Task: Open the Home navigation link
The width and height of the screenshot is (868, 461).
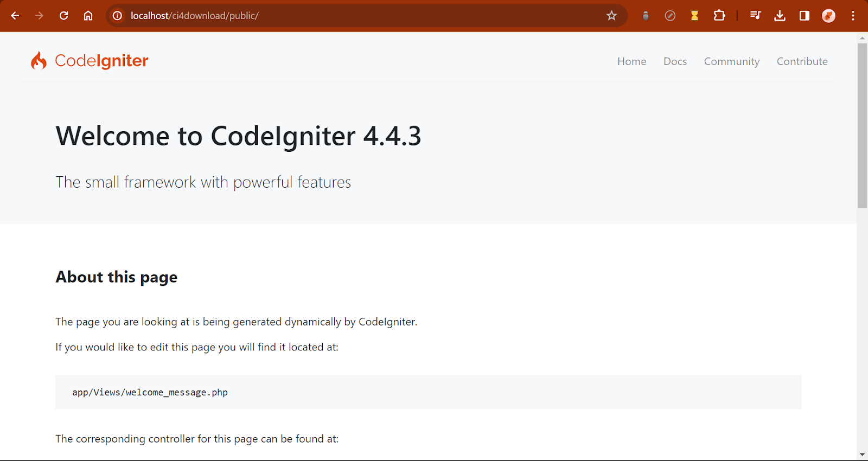Action: point(631,61)
